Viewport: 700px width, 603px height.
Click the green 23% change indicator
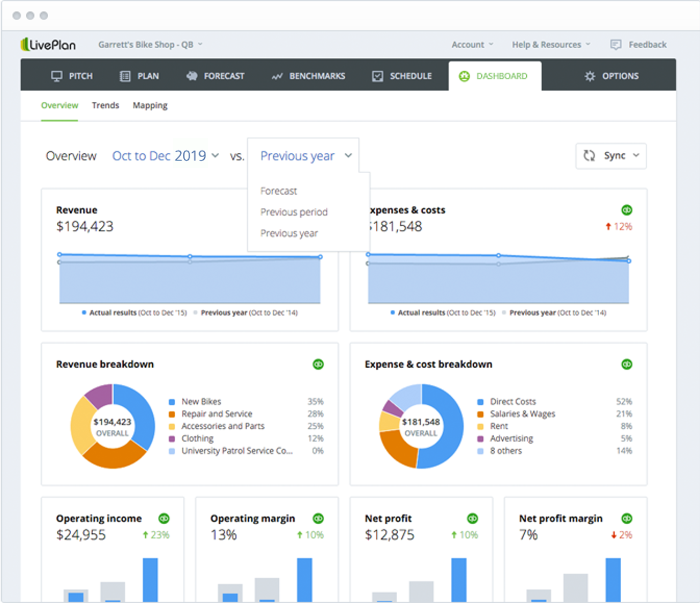(156, 535)
